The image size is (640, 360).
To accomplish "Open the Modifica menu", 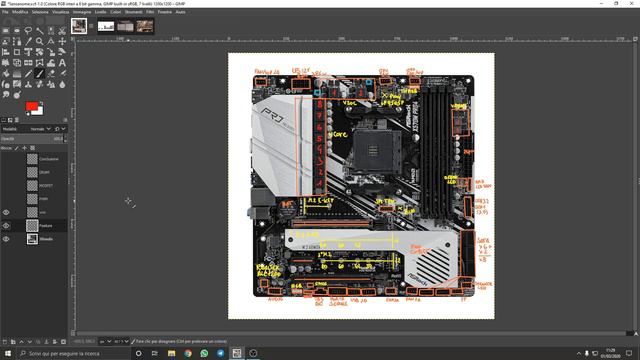I will [x=20, y=12].
